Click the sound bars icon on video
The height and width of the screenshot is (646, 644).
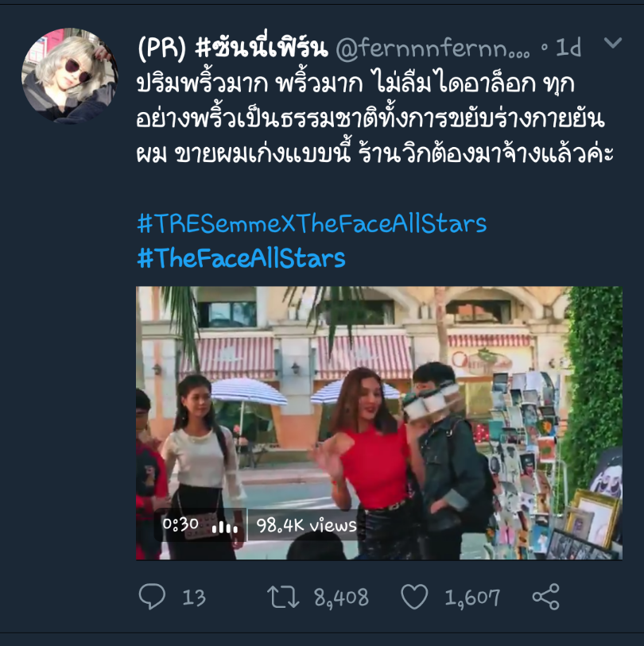point(225,527)
